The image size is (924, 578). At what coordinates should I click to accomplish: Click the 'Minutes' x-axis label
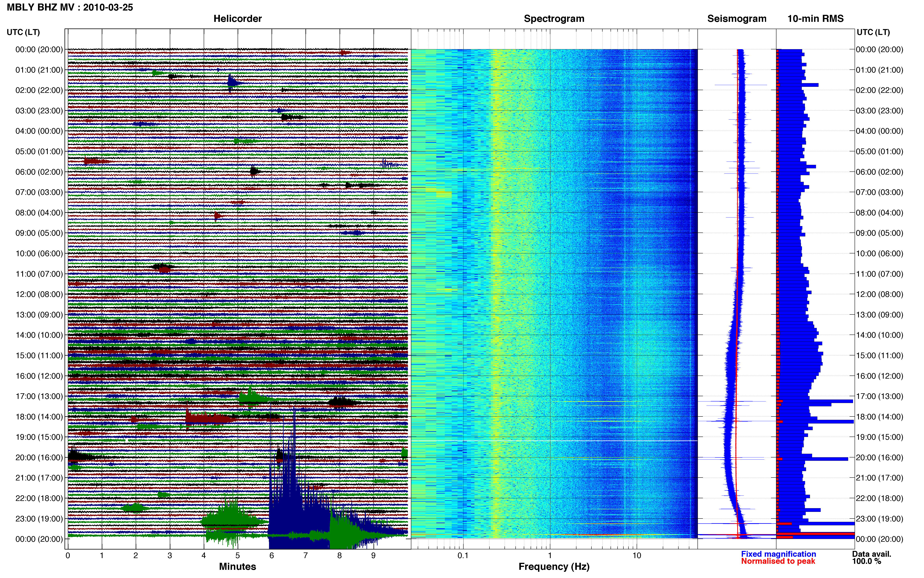pos(237,566)
